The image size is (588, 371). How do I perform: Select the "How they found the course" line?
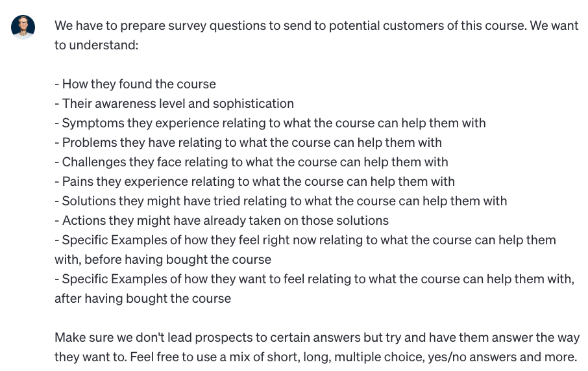point(136,84)
